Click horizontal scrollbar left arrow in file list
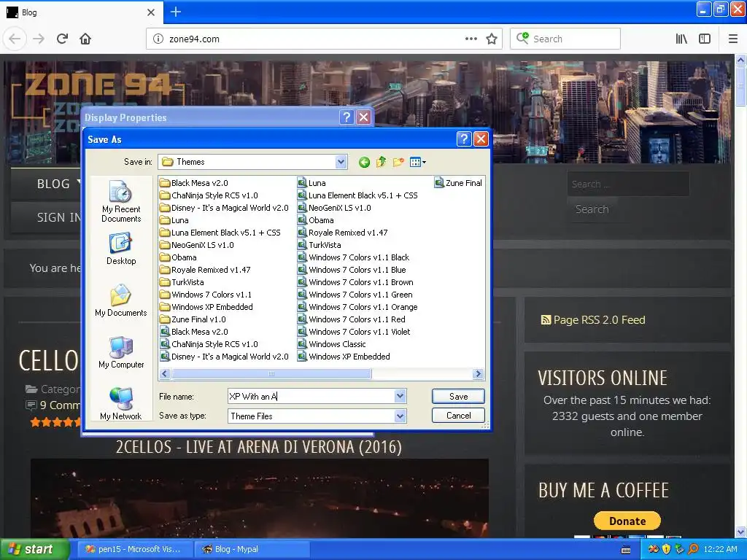Image resolution: width=747 pixels, height=560 pixels. [165, 374]
